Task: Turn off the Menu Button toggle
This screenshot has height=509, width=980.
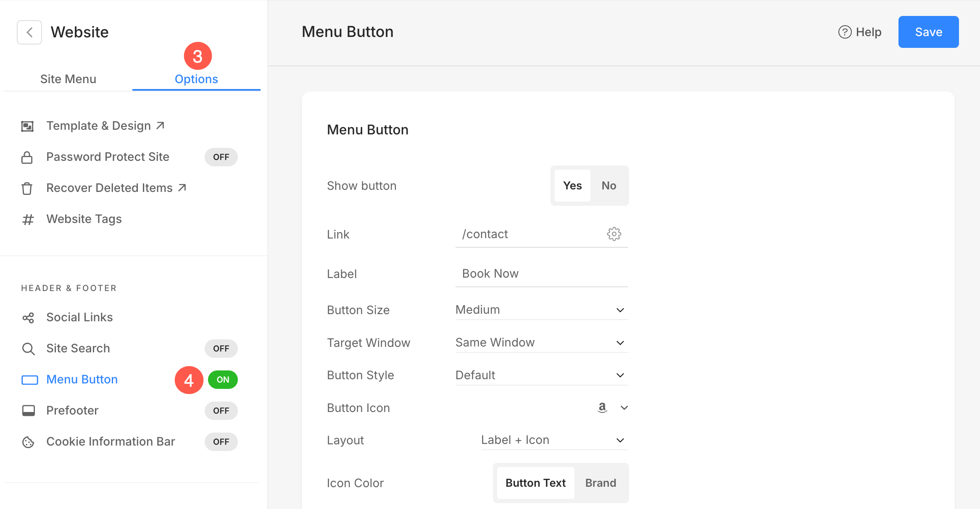Action: [223, 380]
